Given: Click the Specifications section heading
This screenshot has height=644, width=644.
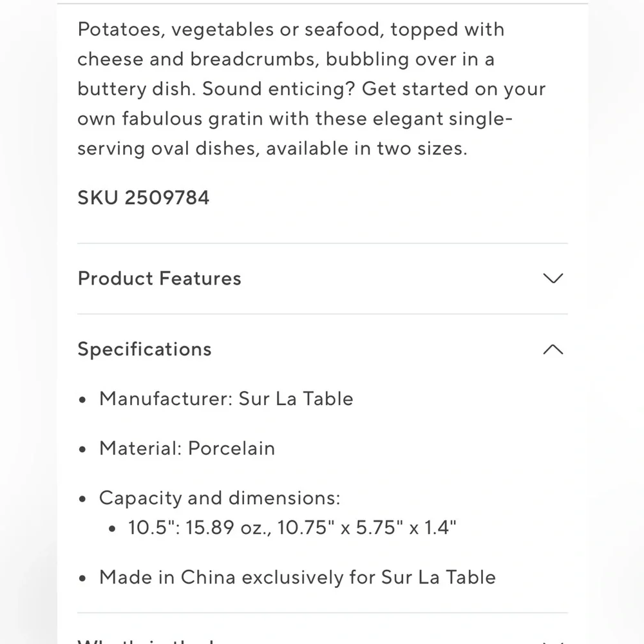Looking at the screenshot, I should (144, 349).
